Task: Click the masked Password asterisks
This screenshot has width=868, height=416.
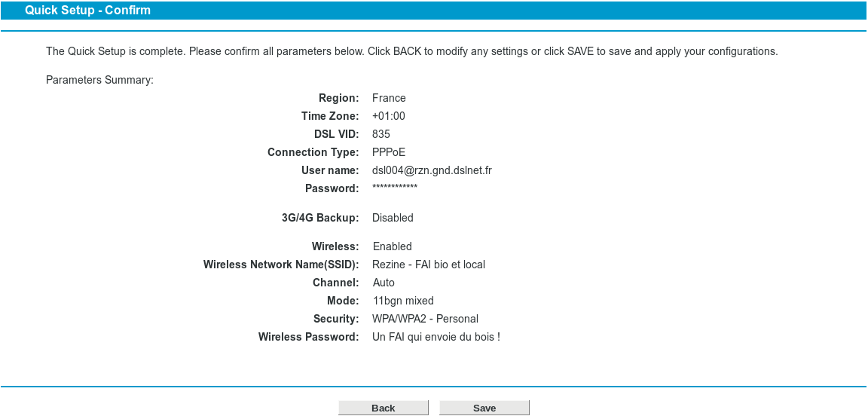Action: click(x=395, y=187)
